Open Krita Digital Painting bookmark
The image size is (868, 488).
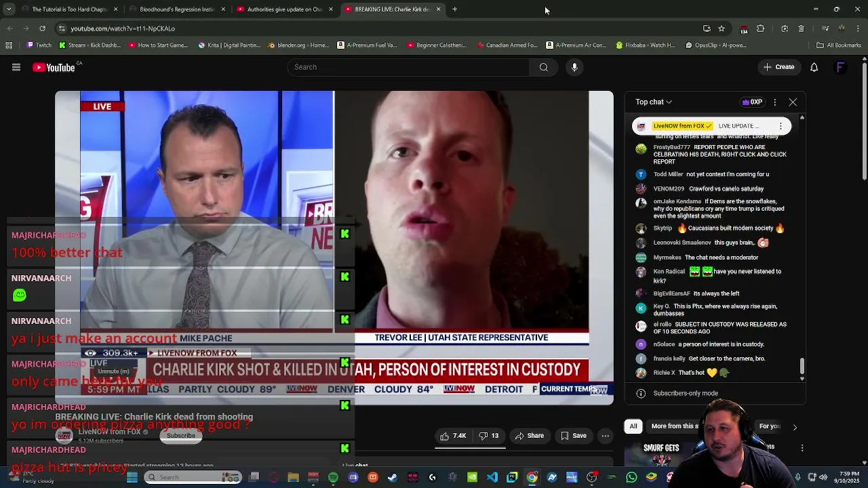point(231,45)
